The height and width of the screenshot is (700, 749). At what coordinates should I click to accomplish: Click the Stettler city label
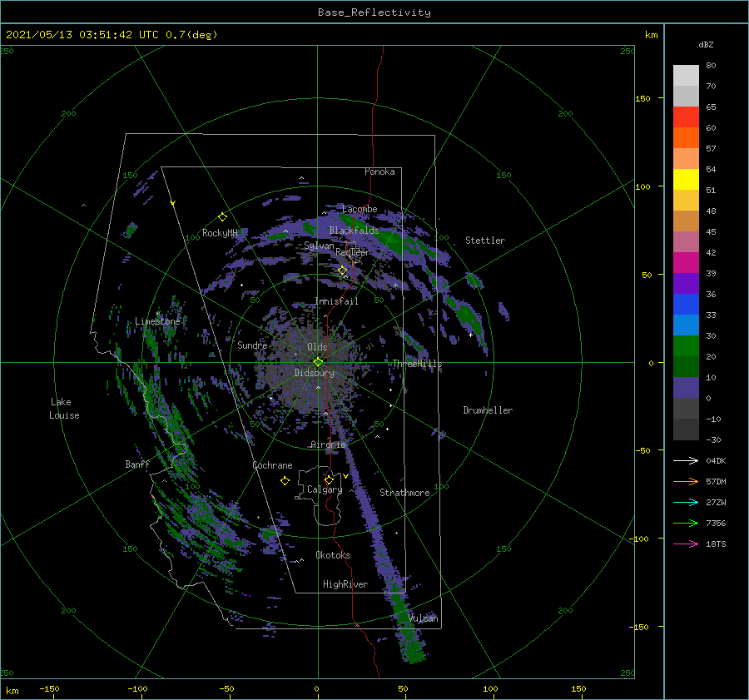pyautogui.click(x=485, y=241)
